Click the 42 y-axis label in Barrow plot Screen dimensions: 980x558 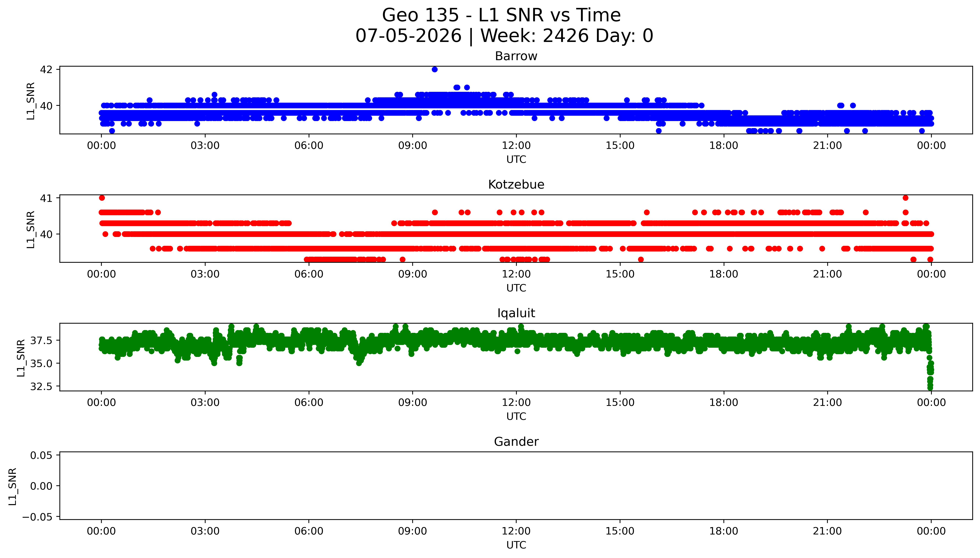pyautogui.click(x=46, y=70)
